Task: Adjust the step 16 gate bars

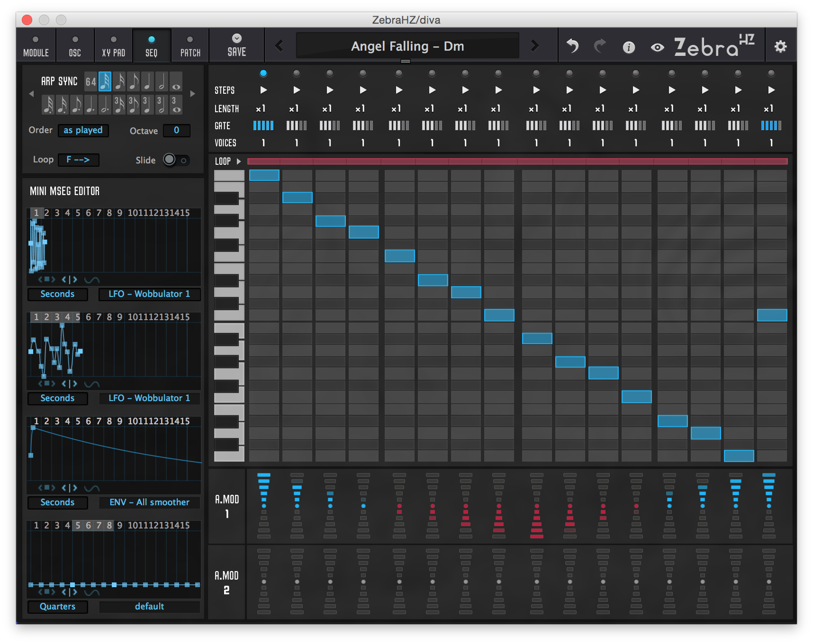Action: point(771,125)
